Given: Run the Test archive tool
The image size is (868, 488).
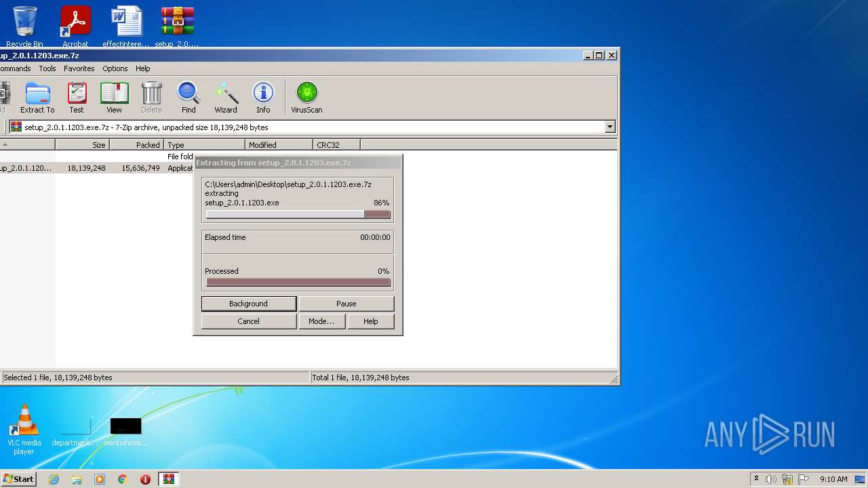Looking at the screenshot, I should click(x=77, y=98).
